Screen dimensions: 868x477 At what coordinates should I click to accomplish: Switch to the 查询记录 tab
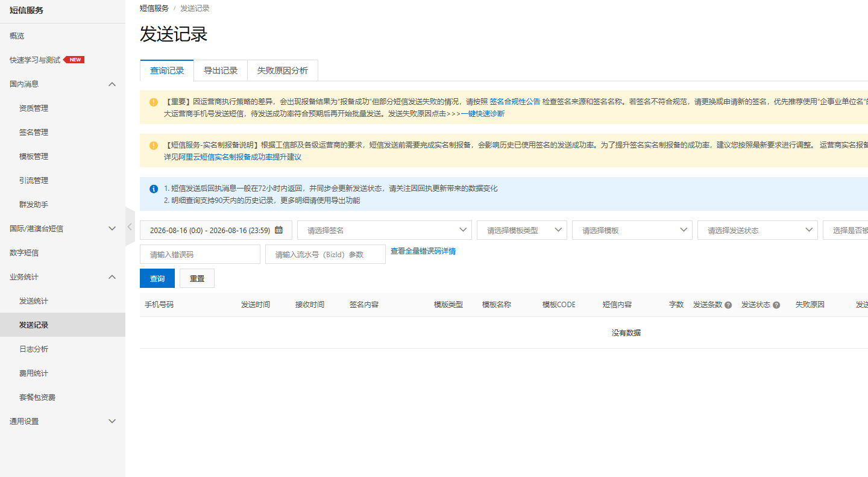click(167, 70)
